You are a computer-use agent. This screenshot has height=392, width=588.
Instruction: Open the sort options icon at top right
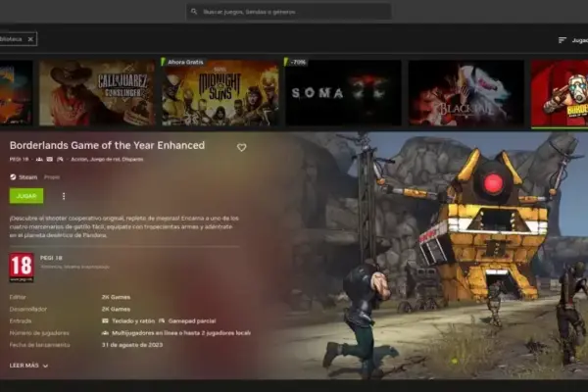click(562, 40)
